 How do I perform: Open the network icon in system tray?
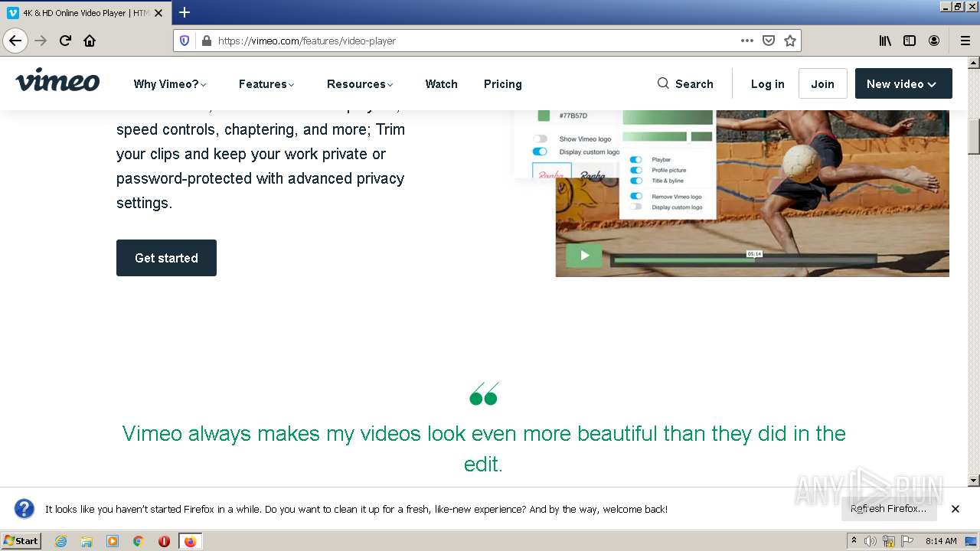[x=889, y=541]
